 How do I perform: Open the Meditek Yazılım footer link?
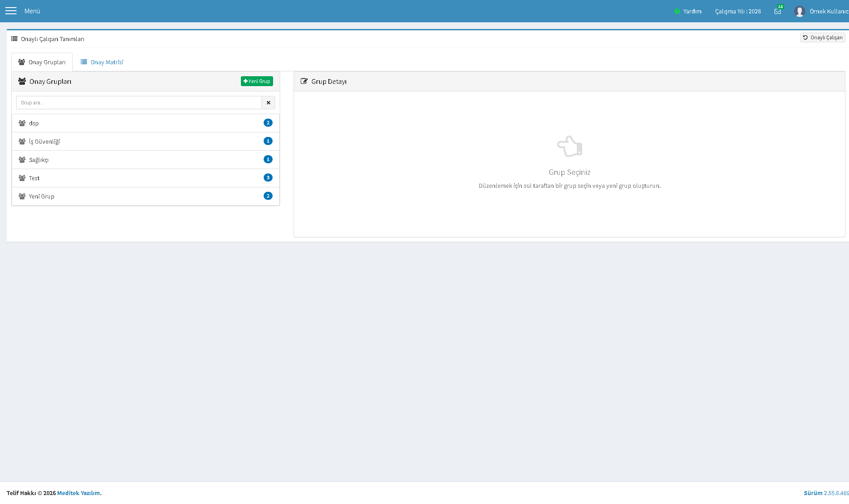(x=79, y=493)
